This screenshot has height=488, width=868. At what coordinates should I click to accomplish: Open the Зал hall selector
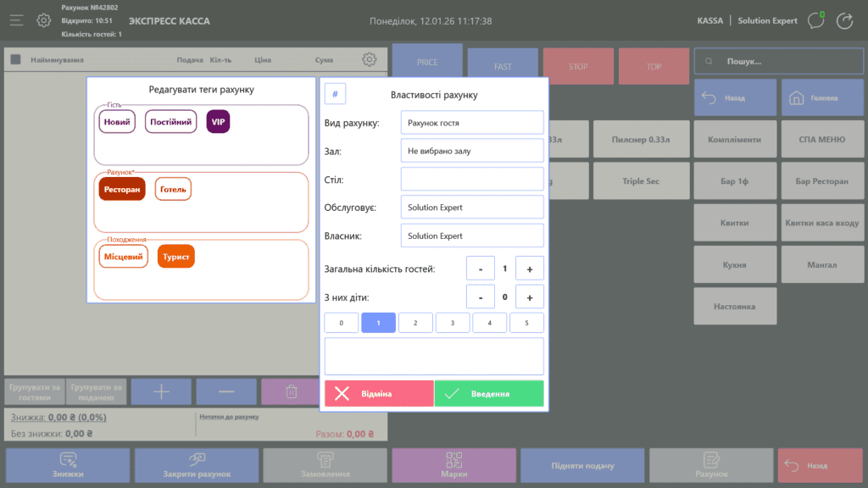tap(471, 151)
